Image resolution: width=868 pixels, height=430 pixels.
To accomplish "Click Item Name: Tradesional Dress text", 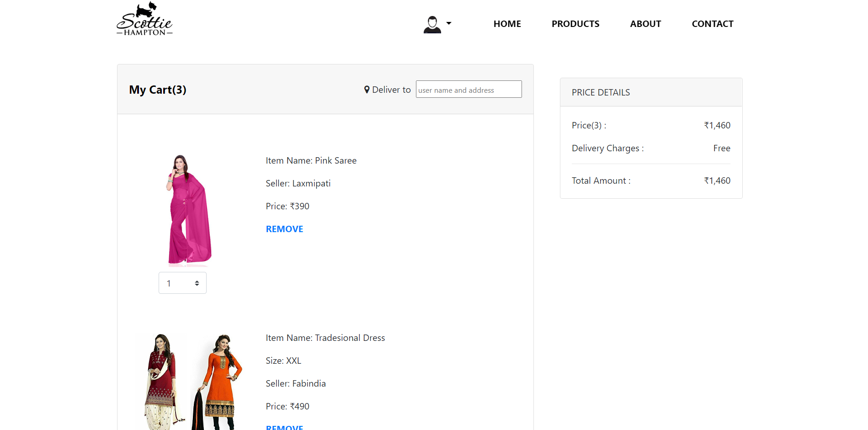I will pyautogui.click(x=325, y=338).
